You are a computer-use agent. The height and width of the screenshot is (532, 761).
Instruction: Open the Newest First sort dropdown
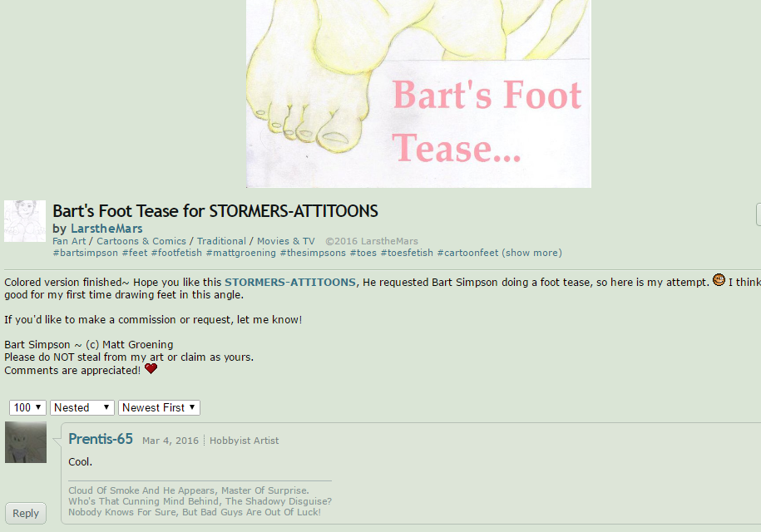159,407
